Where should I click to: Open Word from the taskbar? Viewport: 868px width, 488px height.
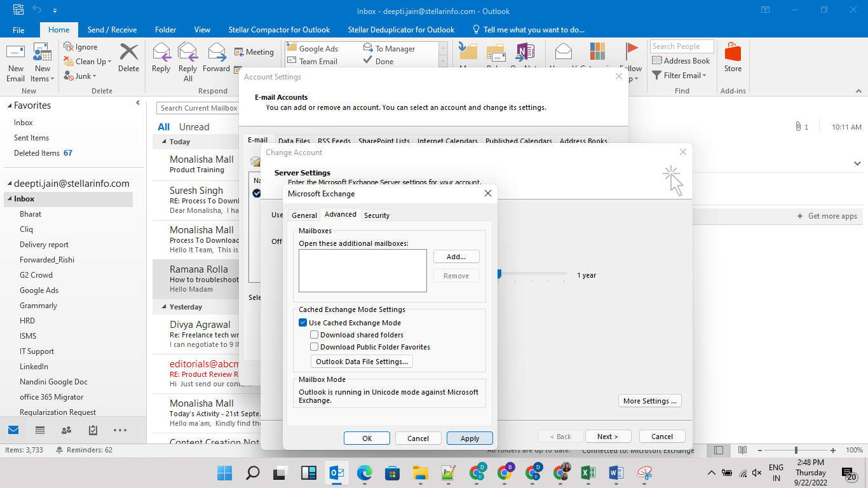616,473
